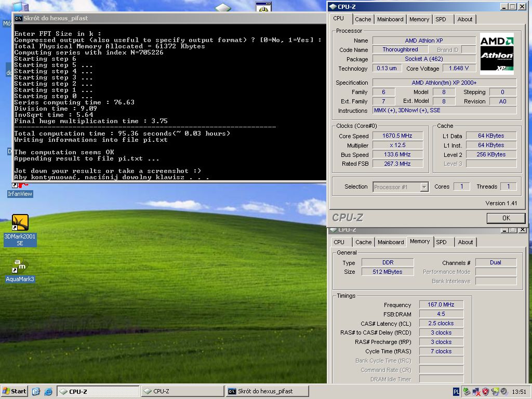Click the '256 KBytes' Level 2 cache value
Viewport: 532px width, 399px height.
[x=491, y=154]
